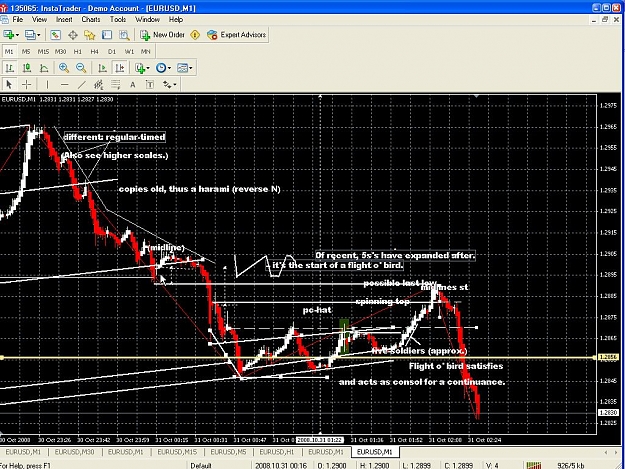Show the Navigator panel with star-folder icon
Viewport: 625px width, 469px height.
click(x=90, y=35)
